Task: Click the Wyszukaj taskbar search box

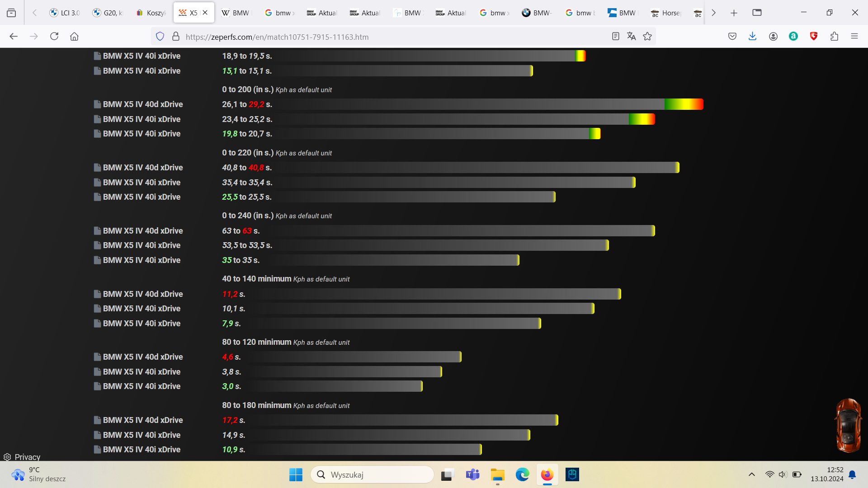Action: pyautogui.click(x=372, y=474)
